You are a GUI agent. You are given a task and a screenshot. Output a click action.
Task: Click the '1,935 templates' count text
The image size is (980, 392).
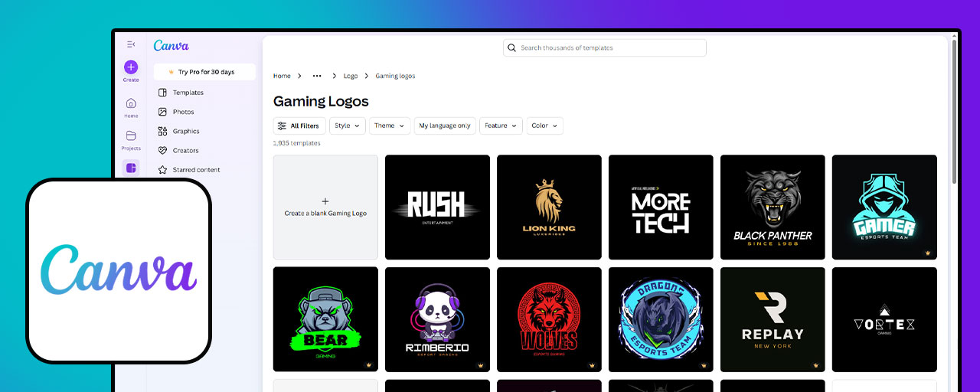click(296, 143)
